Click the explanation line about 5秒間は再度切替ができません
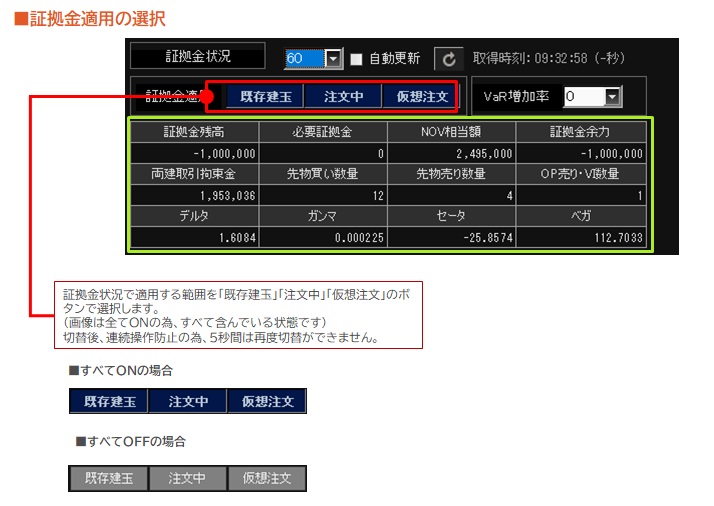This screenshot has height=506, width=714. click(x=222, y=338)
